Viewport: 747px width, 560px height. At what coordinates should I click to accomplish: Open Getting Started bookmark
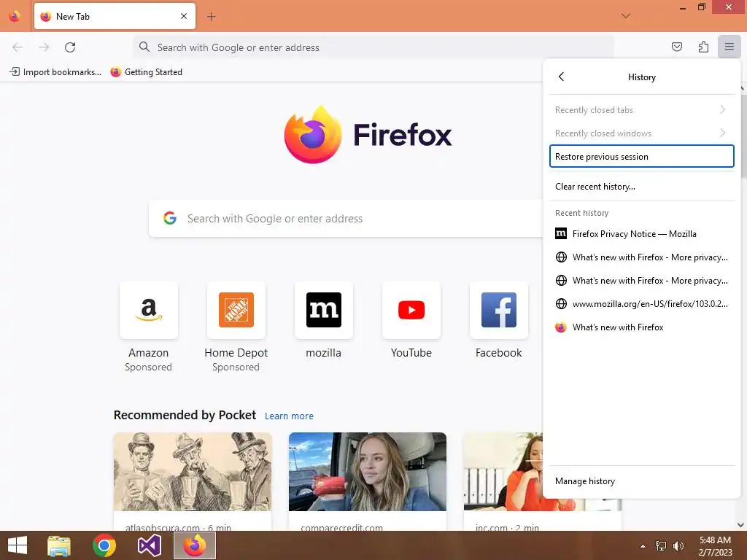146,72
